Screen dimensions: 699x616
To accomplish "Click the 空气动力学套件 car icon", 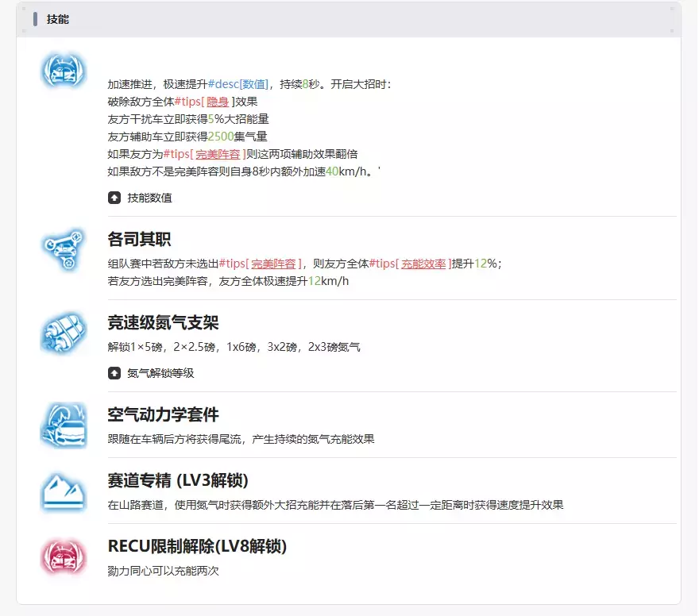I will pos(64,425).
